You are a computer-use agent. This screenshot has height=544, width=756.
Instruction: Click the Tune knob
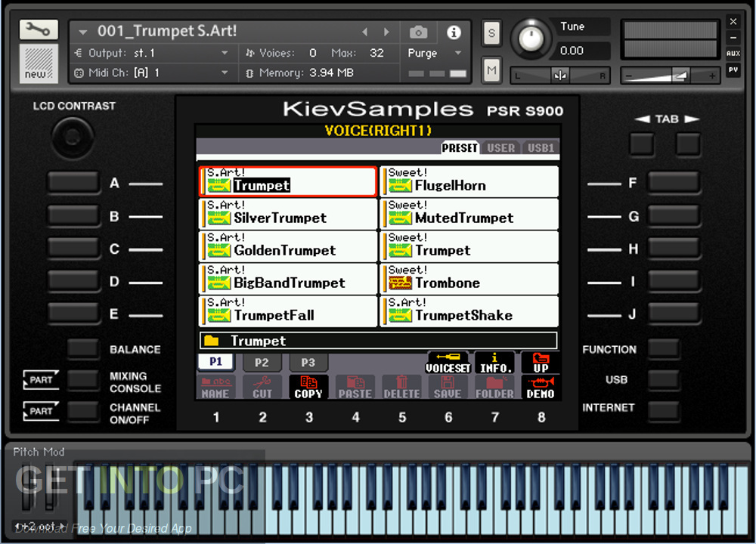(531, 38)
